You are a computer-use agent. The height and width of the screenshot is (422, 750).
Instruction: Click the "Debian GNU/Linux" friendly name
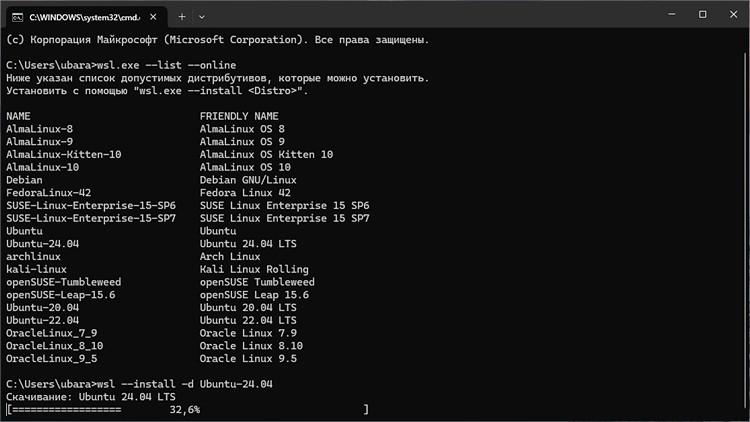coord(248,180)
